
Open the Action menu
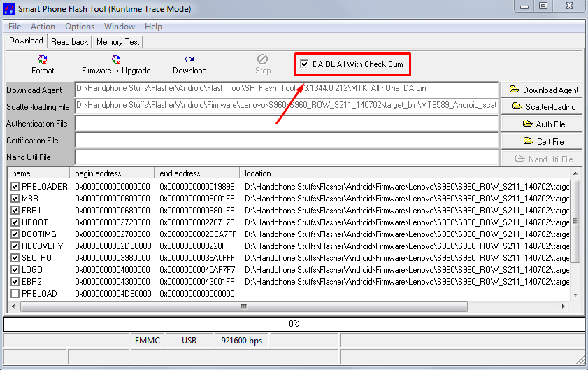pos(43,27)
